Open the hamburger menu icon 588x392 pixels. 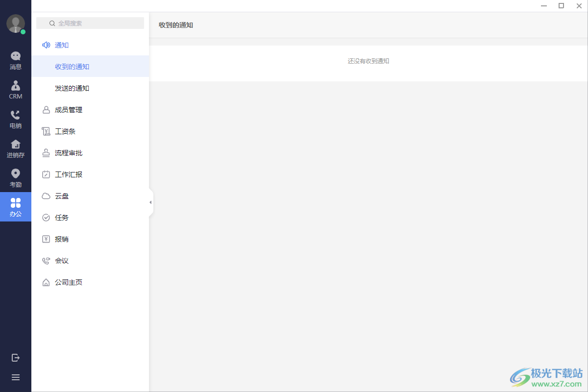coord(16,377)
